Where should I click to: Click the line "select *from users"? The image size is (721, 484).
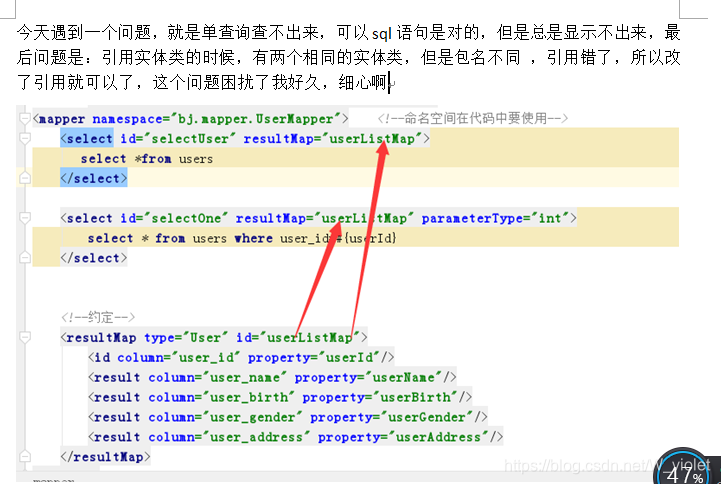coord(147,159)
